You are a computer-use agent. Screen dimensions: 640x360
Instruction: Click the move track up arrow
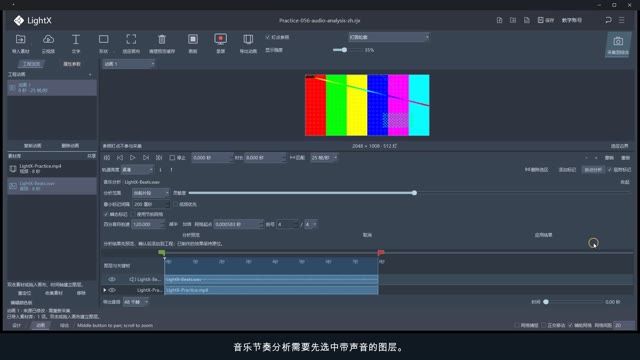click(171, 170)
